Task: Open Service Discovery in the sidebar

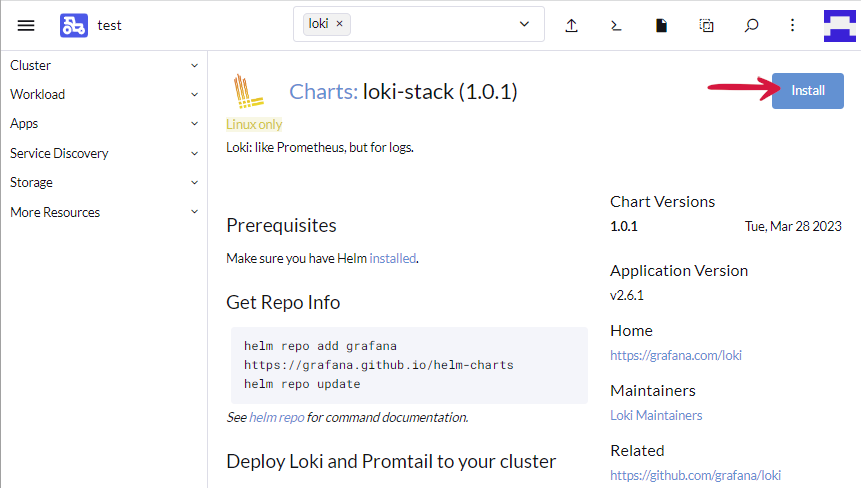Action: click(100, 153)
